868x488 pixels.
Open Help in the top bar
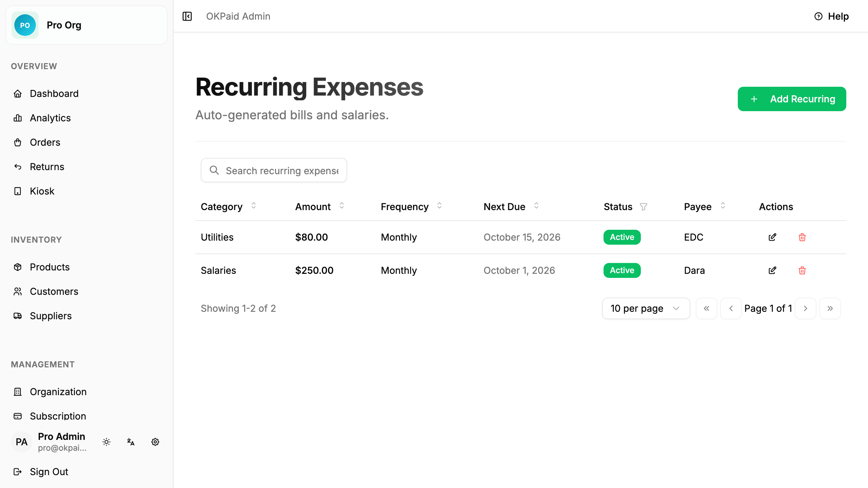(x=831, y=16)
